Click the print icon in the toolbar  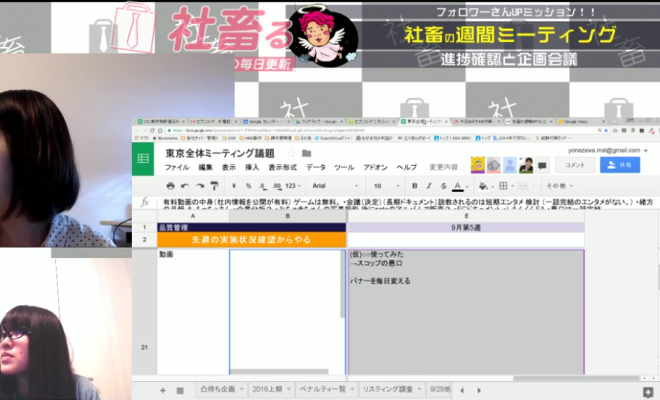tap(171, 186)
